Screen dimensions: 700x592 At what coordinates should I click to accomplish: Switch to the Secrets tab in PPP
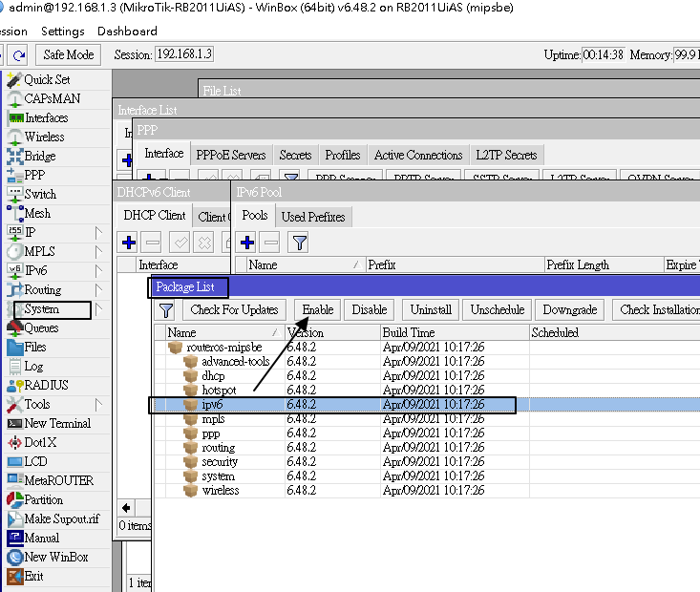click(x=295, y=155)
